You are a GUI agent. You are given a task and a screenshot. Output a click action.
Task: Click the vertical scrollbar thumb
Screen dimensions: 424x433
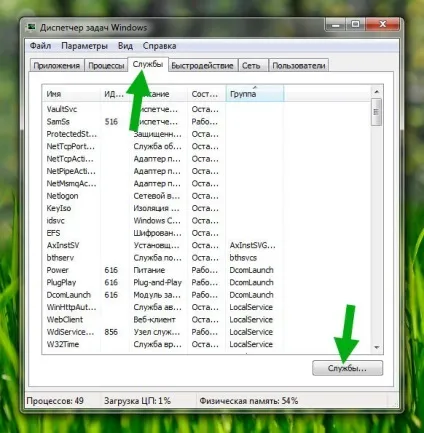[x=377, y=112]
